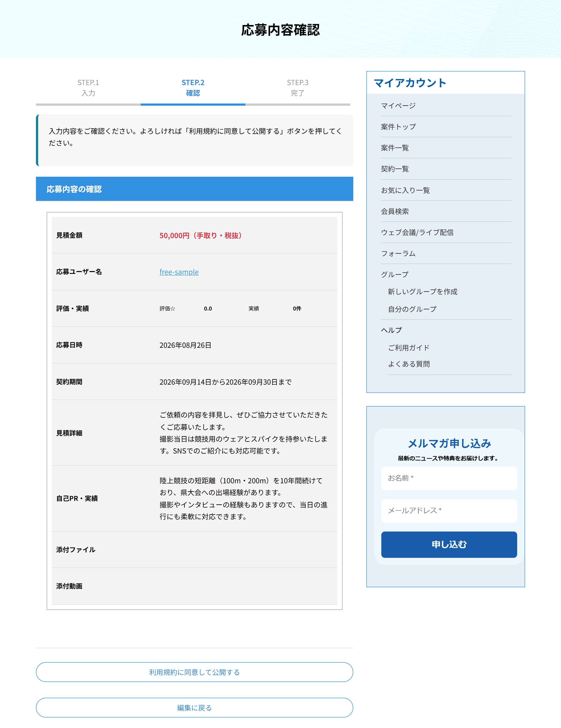Click the グループ sidebar item

click(395, 274)
